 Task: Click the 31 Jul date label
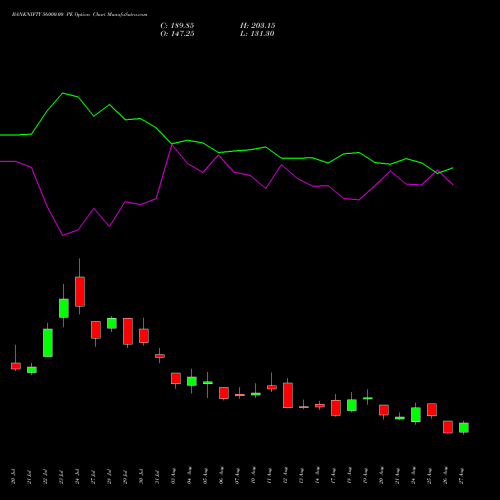[x=157, y=476]
